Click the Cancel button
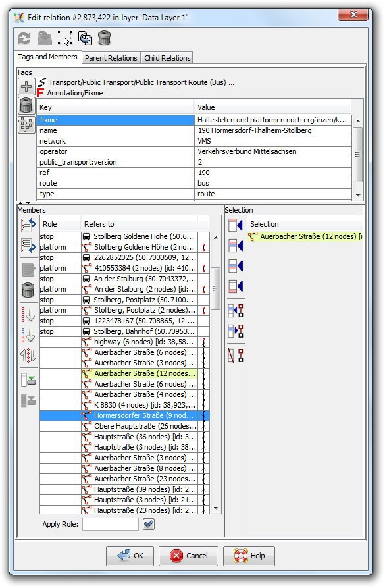Screen dimensions: 385x588 coord(188,556)
